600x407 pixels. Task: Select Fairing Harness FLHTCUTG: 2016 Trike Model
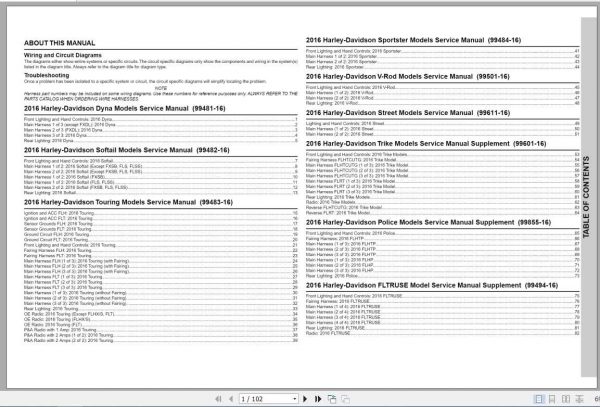click(x=443, y=160)
